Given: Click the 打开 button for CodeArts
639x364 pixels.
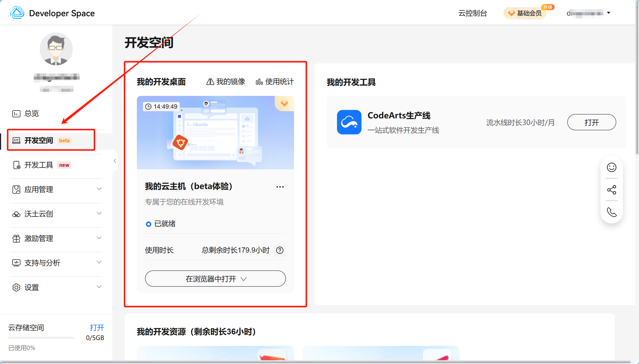Looking at the screenshot, I should pos(591,122).
